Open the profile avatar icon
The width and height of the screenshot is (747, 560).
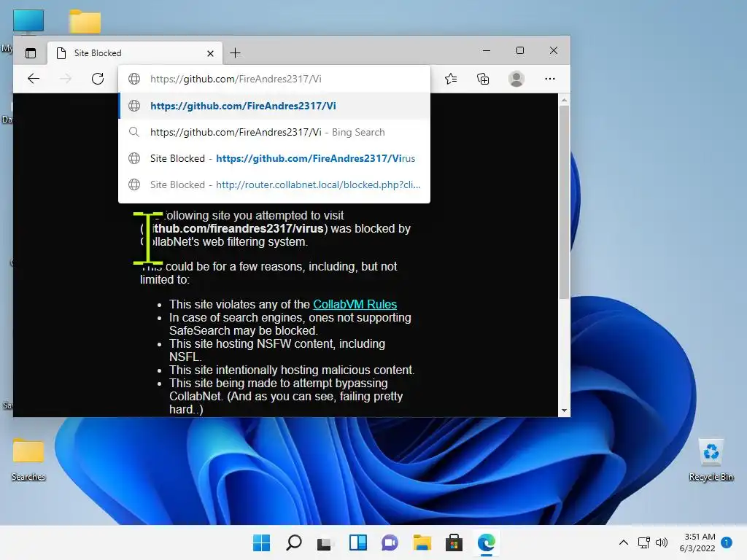pos(516,79)
